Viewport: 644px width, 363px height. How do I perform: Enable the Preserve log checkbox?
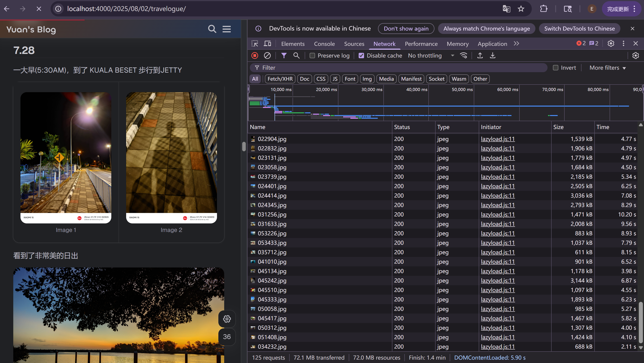pos(312,56)
